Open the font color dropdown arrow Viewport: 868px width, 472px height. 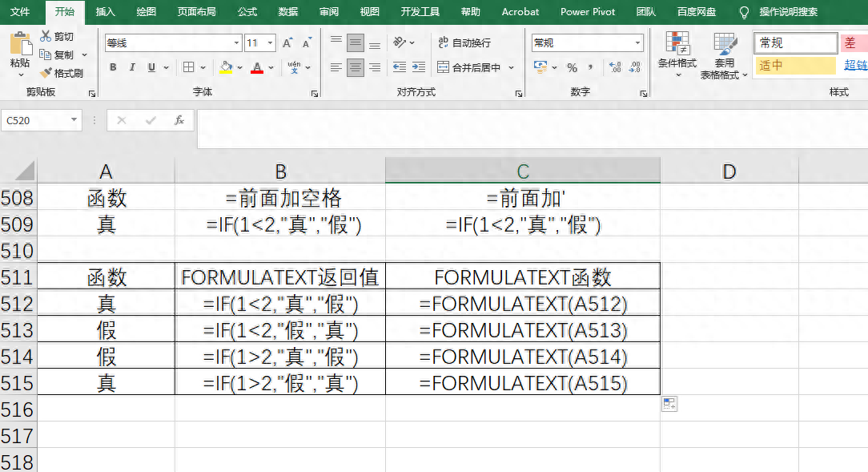pyautogui.click(x=271, y=67)
